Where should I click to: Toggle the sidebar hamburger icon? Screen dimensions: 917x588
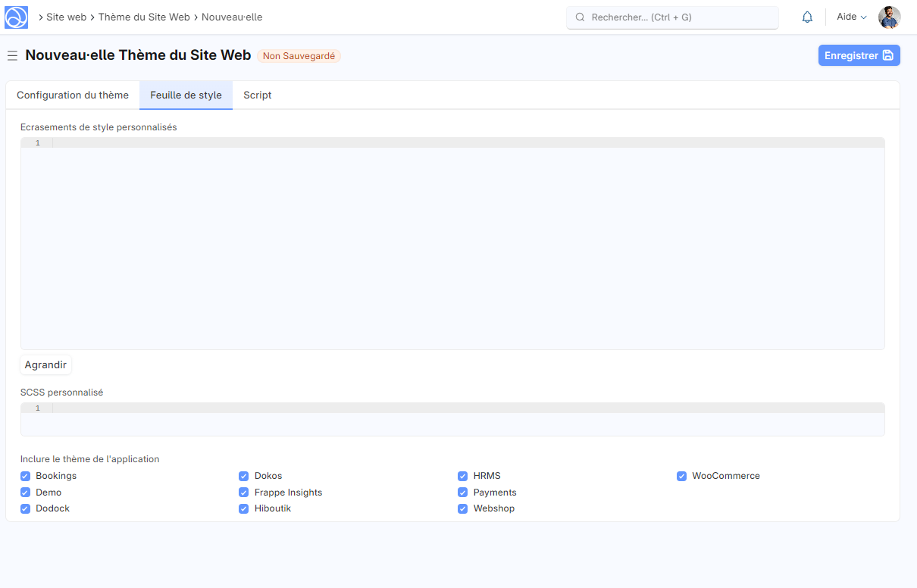click(12, 56)
